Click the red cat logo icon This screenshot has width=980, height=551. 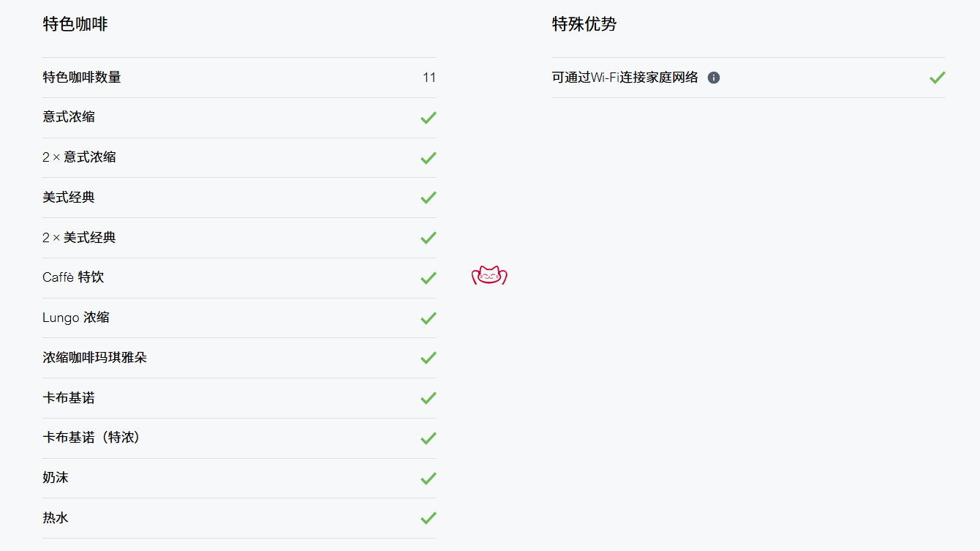click(x=489, y=275)
